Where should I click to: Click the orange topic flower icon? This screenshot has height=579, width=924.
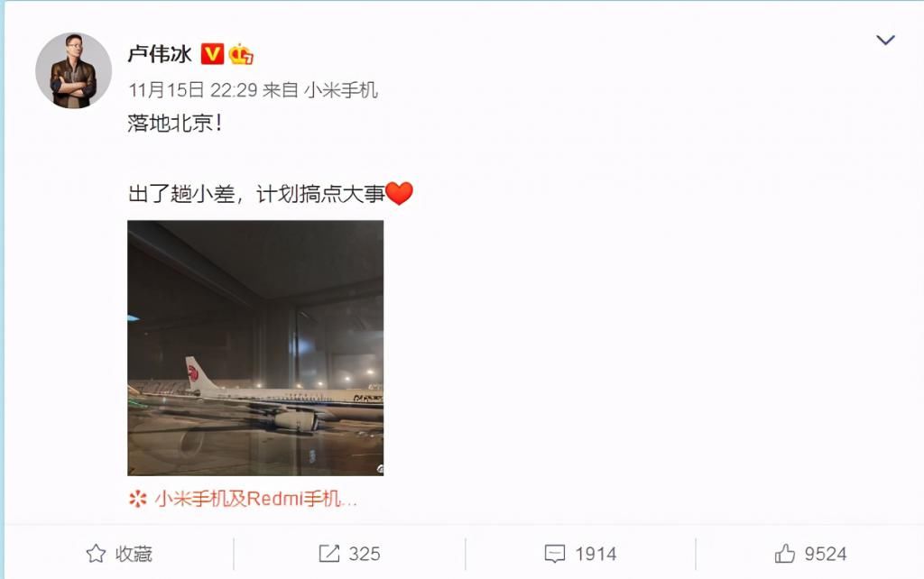click(x=137, y=499)
